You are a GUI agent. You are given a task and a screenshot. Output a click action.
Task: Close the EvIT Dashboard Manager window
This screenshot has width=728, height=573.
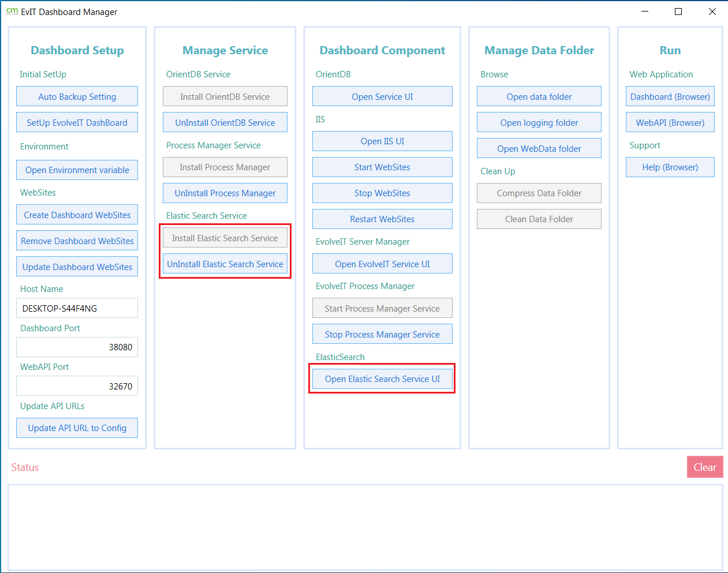(712, 12)
